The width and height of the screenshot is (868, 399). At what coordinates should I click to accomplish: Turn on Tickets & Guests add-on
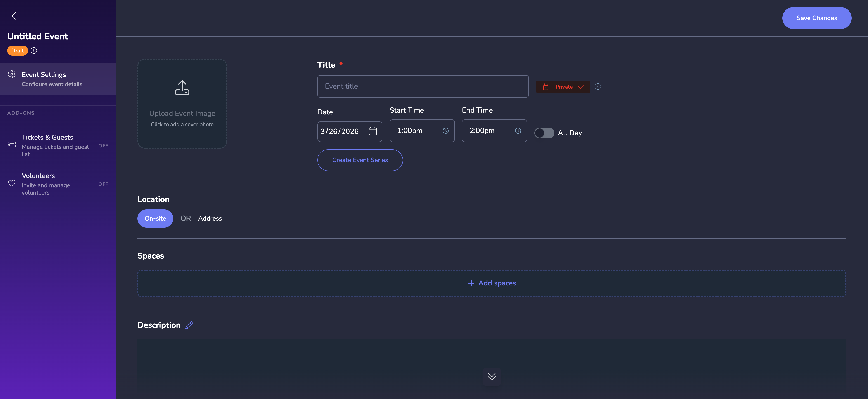tap(103, 146)
